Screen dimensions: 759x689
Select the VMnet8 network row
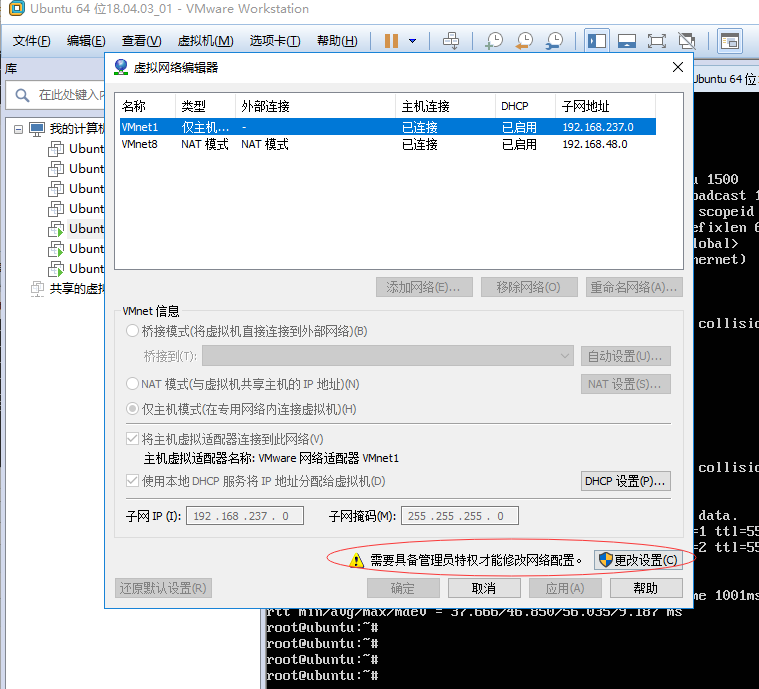[388, 144]
